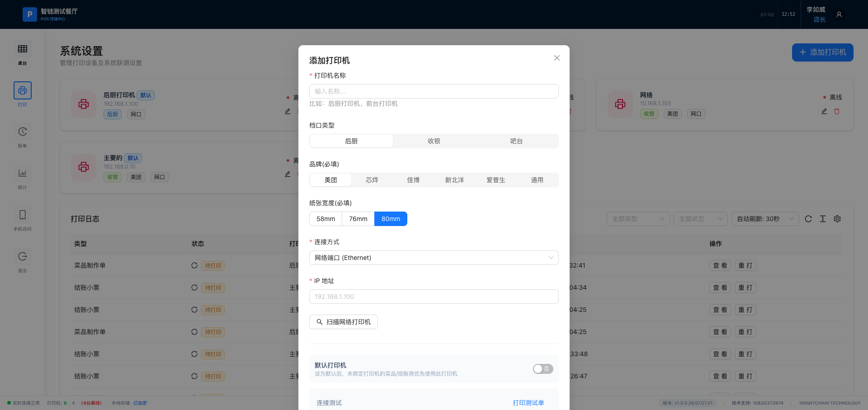Select 80mm paper width
The width and height of the screenshot is (868, 410).
pos(391,219)
